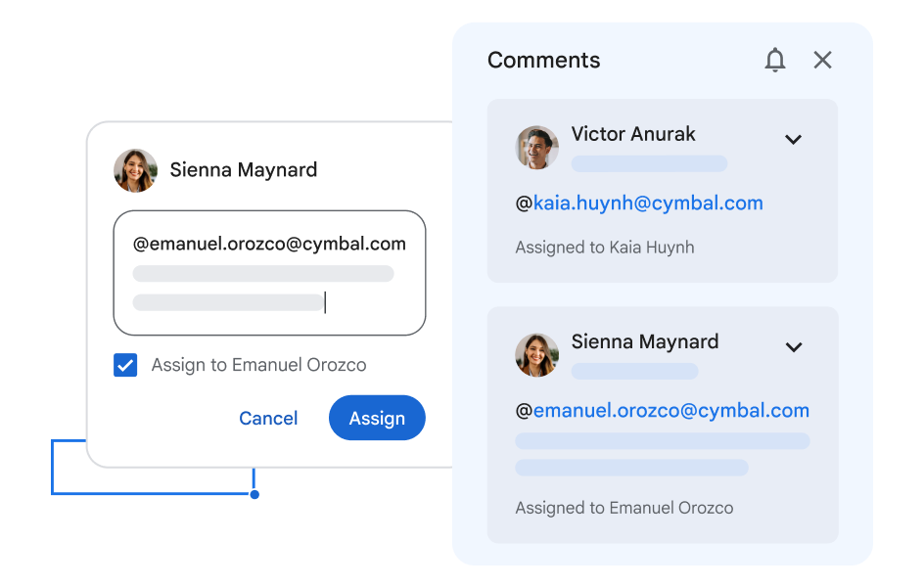Click inside the comment text input box
The width and height of the screenshot is (924, 587).
click(x=269, y=284)
